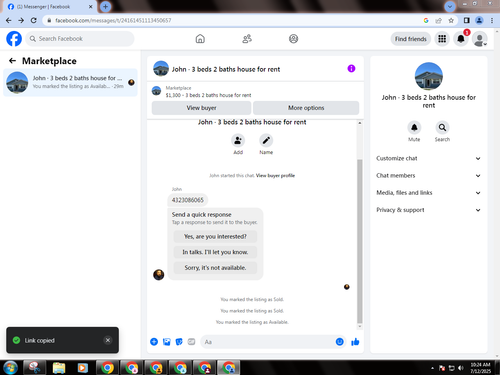This screenshot has height=375, width=500.
Task: Open the Facebook home logo
Action: click(x=14, y=39)
